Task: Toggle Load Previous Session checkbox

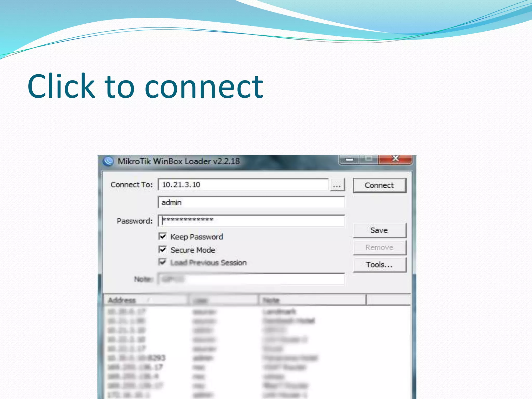Action: point(163,262)
